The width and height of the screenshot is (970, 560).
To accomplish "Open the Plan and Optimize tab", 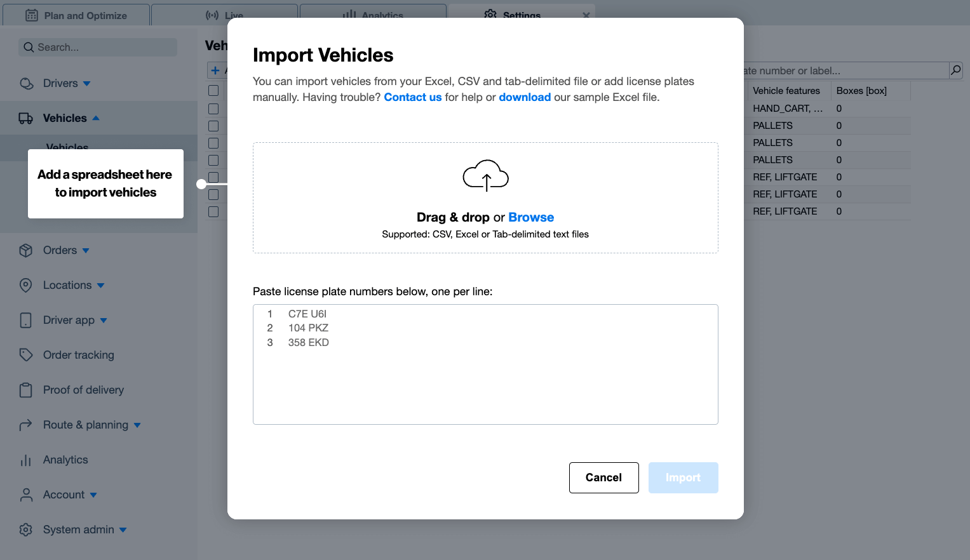I will click(x=76, y=15).
